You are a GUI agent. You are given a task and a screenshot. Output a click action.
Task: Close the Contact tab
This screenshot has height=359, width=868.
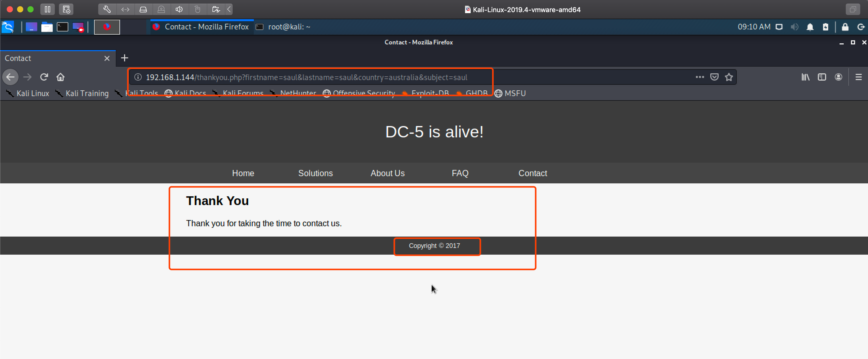point(107,58)
